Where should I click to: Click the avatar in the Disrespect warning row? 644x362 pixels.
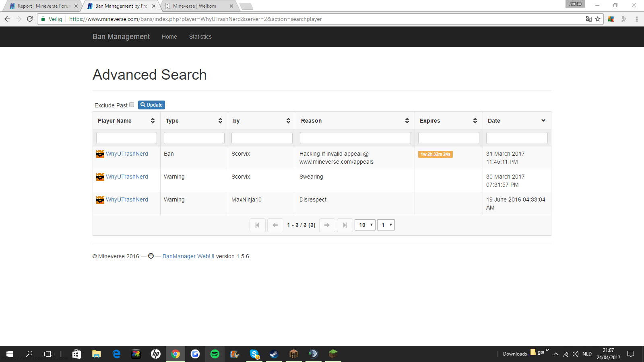coord(100,200)
